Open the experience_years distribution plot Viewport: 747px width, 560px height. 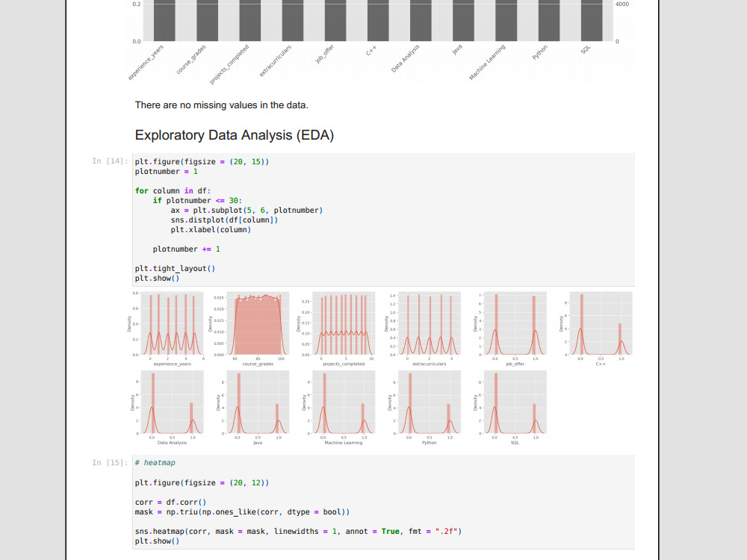pos(167,329)
